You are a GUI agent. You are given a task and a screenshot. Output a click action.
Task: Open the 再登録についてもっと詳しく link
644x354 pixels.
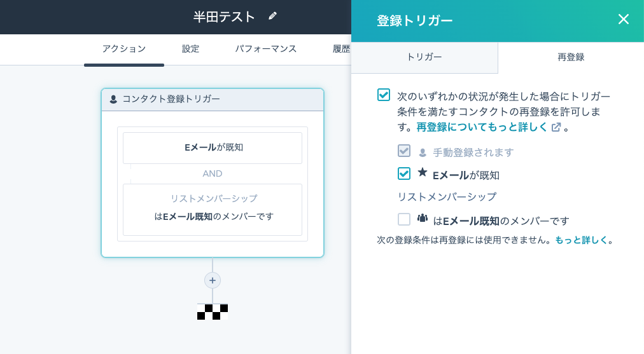pyautogui.click(x=482, y=127)
